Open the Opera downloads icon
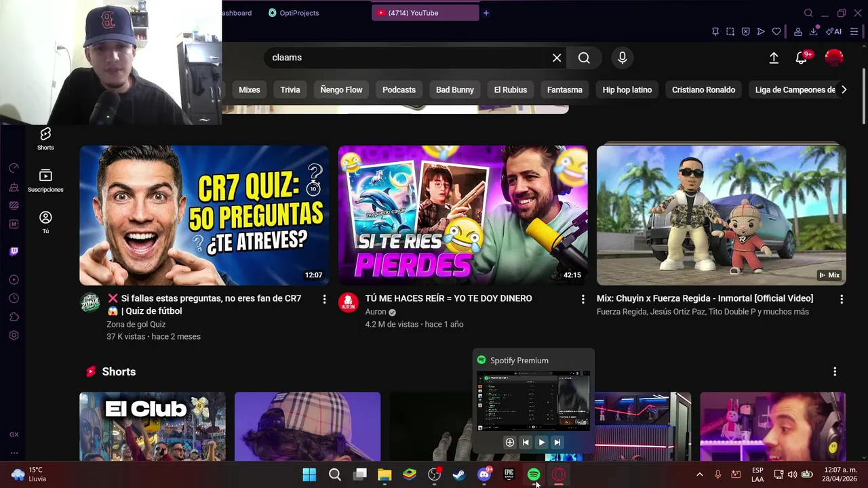This screenshot has height=488, width=868. tap(814, 31)
